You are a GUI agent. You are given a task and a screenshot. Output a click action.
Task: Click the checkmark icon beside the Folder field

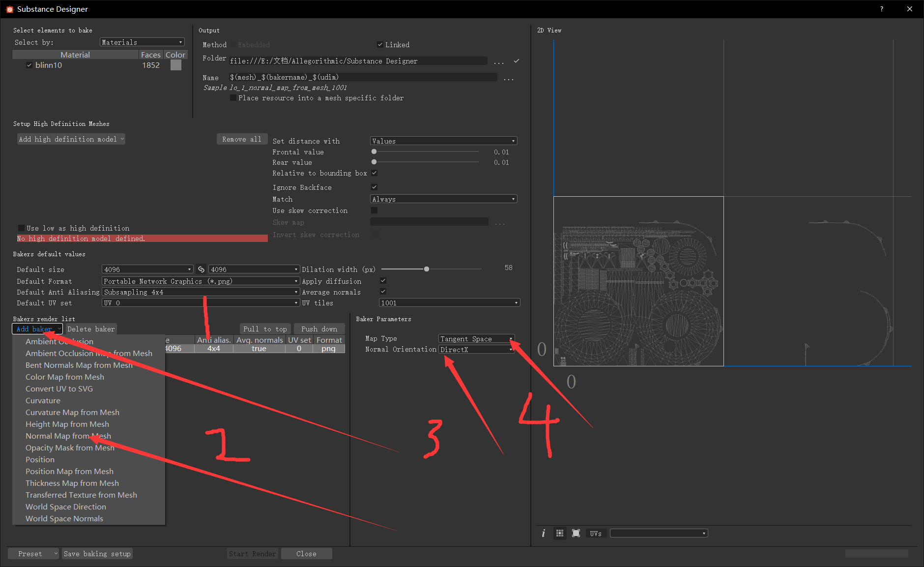(516, 61)
